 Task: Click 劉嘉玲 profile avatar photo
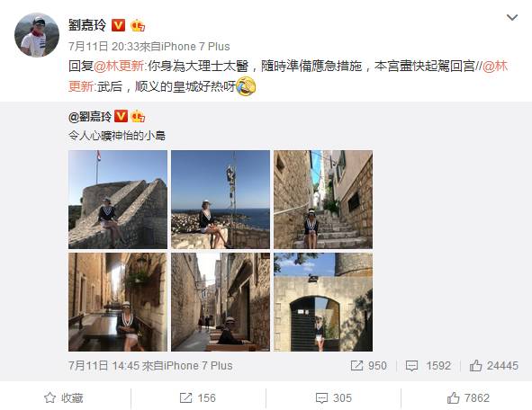point(37,35)
